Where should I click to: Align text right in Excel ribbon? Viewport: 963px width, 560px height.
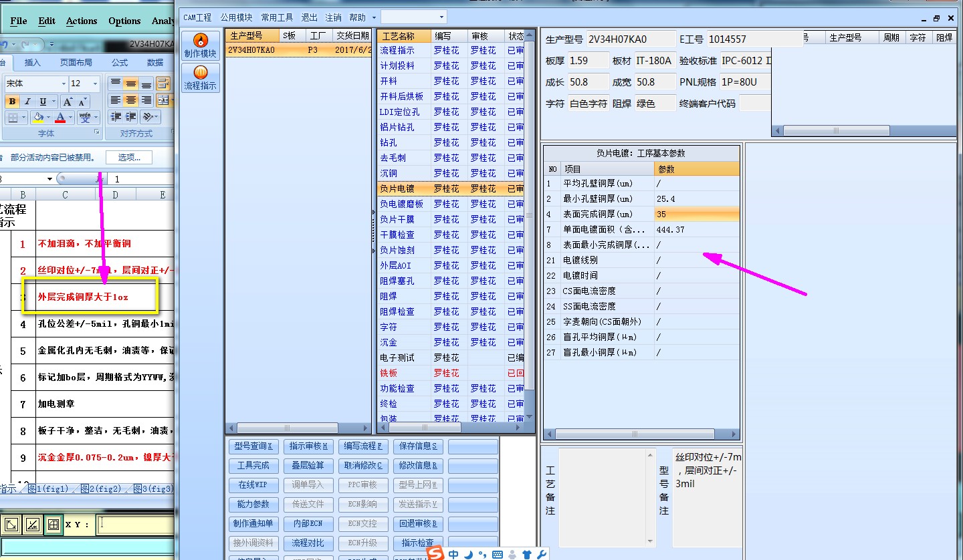[x=146, y=100]
